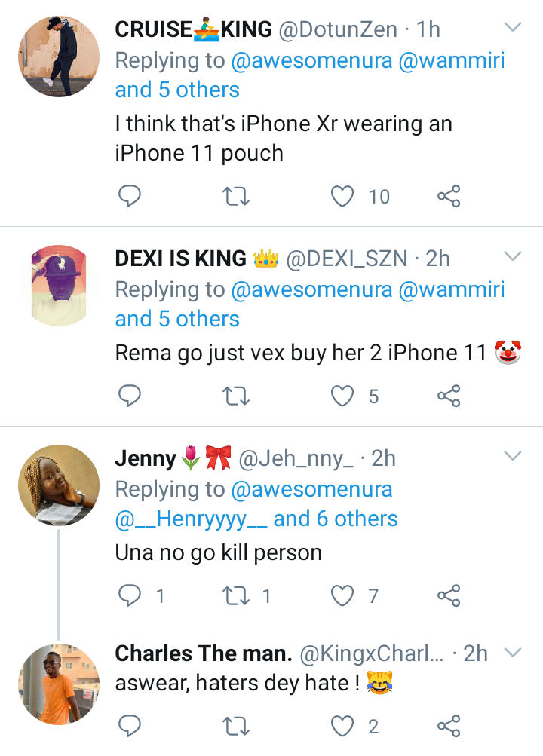The image size is (543, 756).
Task: Reply to DotunZen's iPhone Xr tweet
Action: coord(130,197)
